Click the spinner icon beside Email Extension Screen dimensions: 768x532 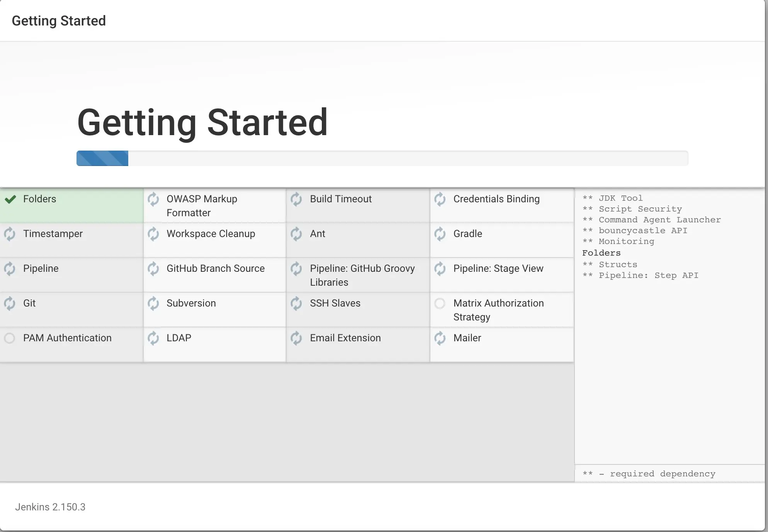(296, 338)
